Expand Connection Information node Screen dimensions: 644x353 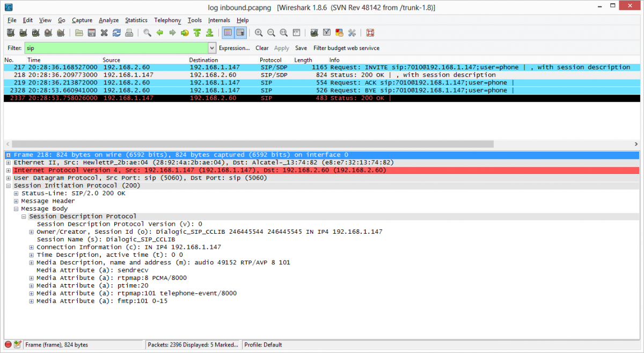pyautogui.click(x=32, y=247)
